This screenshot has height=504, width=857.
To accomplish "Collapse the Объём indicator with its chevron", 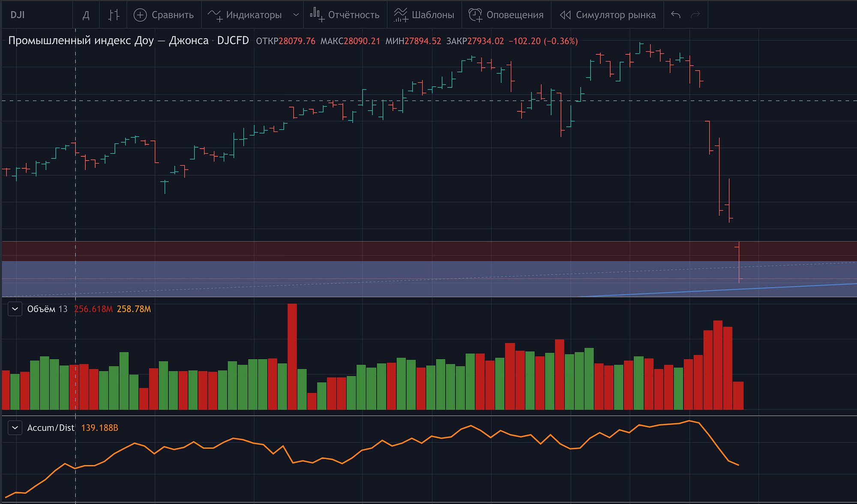I will point(15,309).
